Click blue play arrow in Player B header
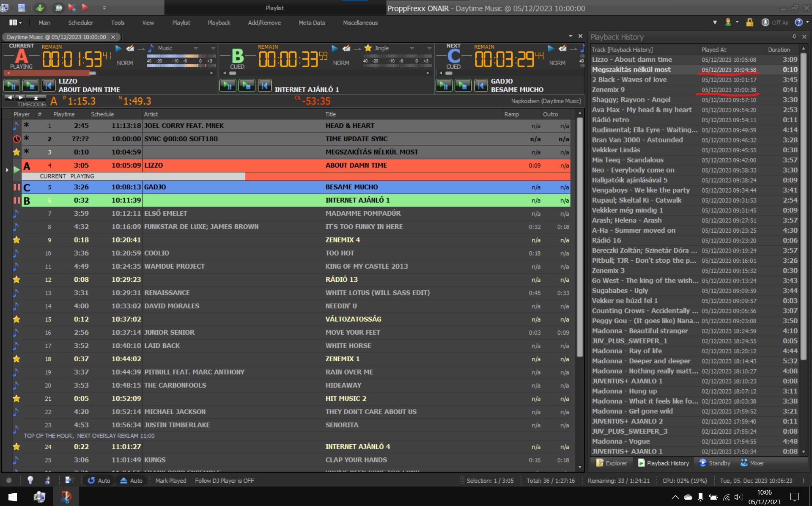 pyautogui.click(x=335, y=48)
